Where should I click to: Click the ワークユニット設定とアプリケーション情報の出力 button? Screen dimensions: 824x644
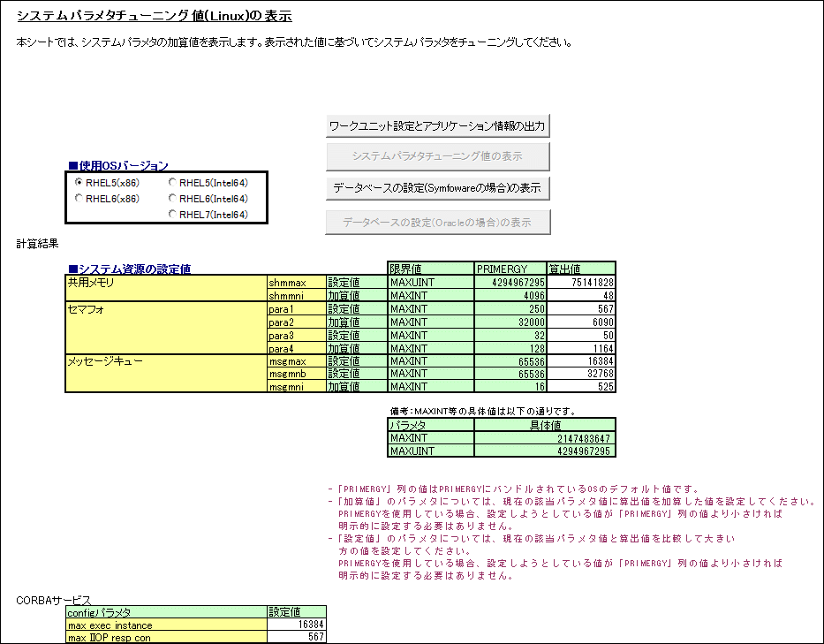point(438,125)
